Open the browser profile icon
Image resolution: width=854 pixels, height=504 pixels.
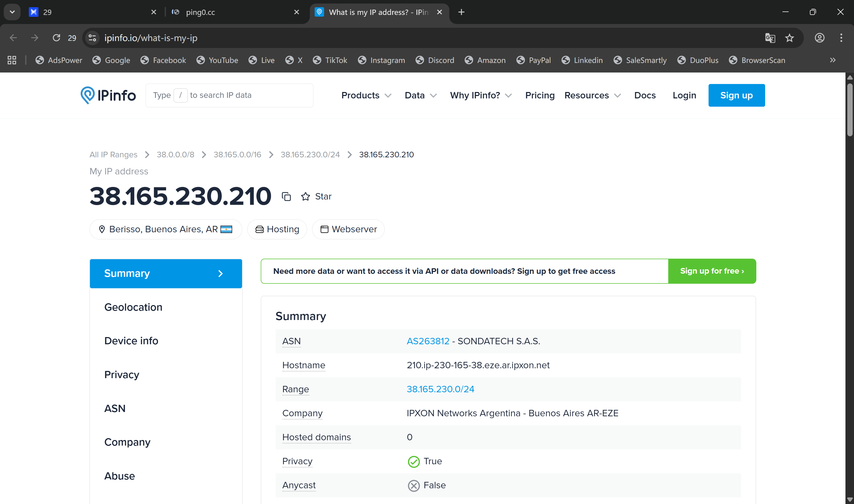click(819, 38)
